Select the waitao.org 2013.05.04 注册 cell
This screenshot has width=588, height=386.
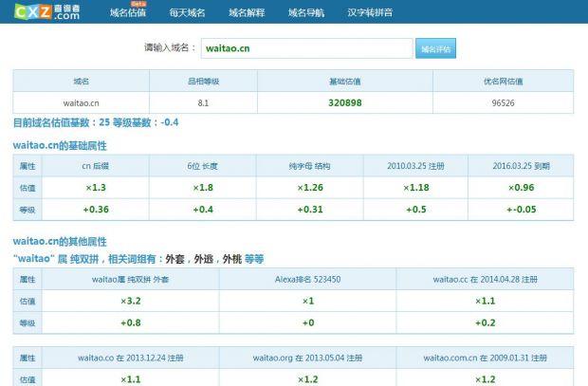tap(307, 358)
